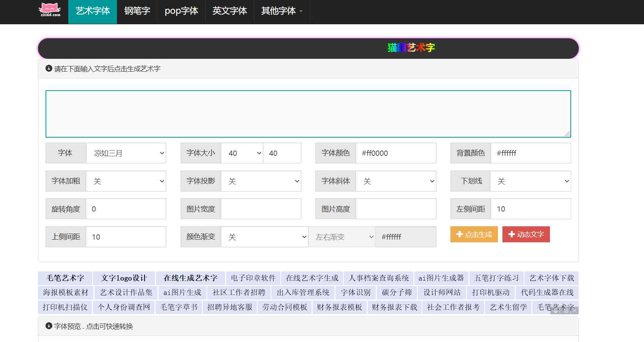Click the info icon beside the input instructions
The image size is (644, 342).
pyautogui.click(x=48, y=69)
